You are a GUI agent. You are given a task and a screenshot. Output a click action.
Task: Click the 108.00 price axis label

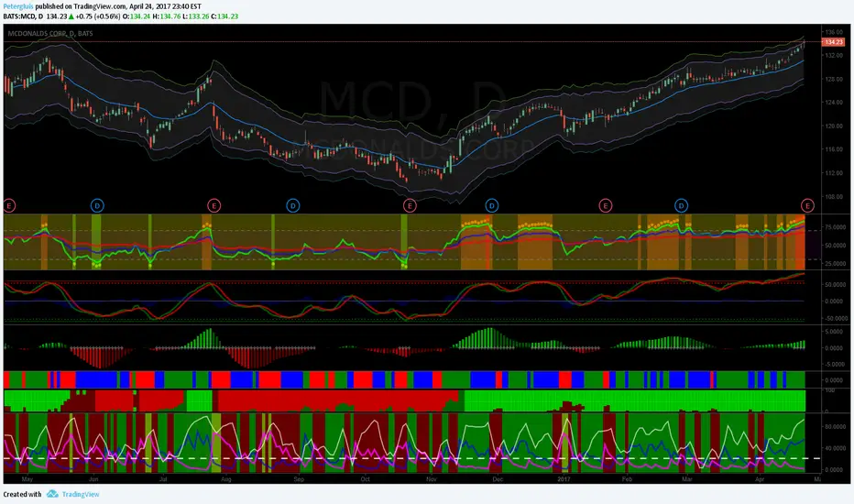[834, 197]
